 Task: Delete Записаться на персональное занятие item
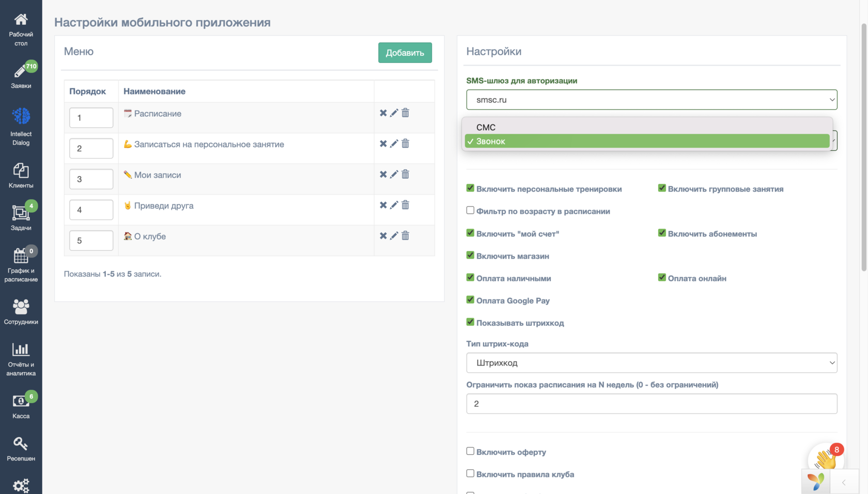click(x=406, y=144)
